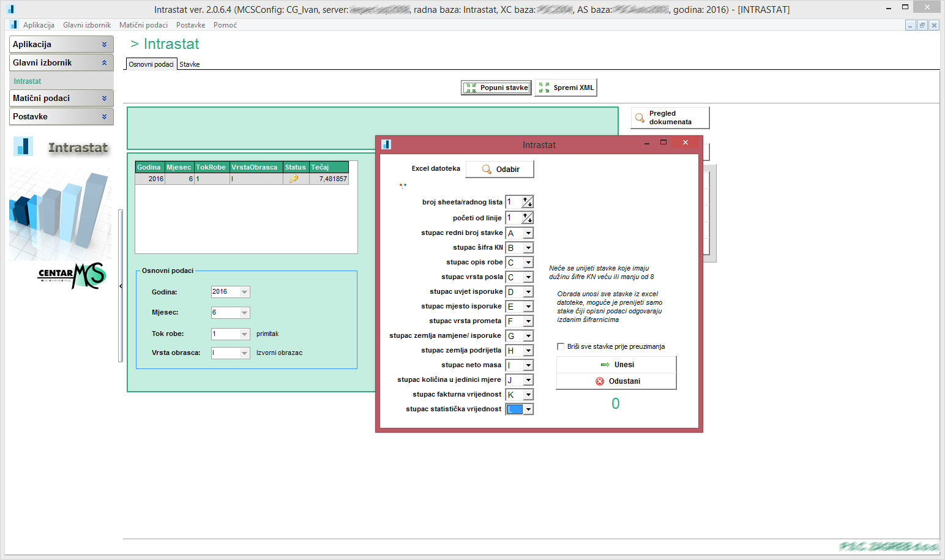The width and height of the screenshot is (945, 560).
Task: Collapse the Glavni izbornik sidebar section
Action: coord(61,62)
